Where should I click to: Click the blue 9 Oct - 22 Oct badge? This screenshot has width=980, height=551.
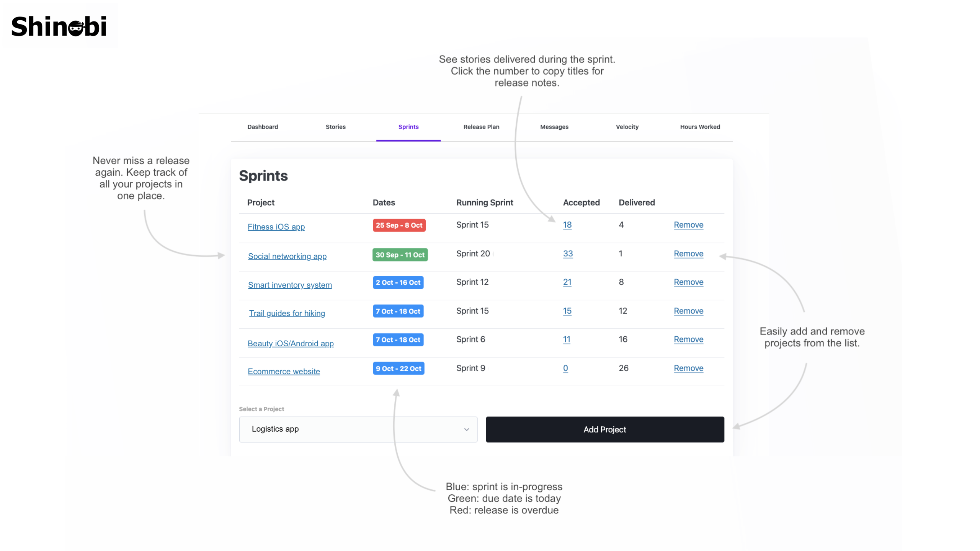coord(398,368)
